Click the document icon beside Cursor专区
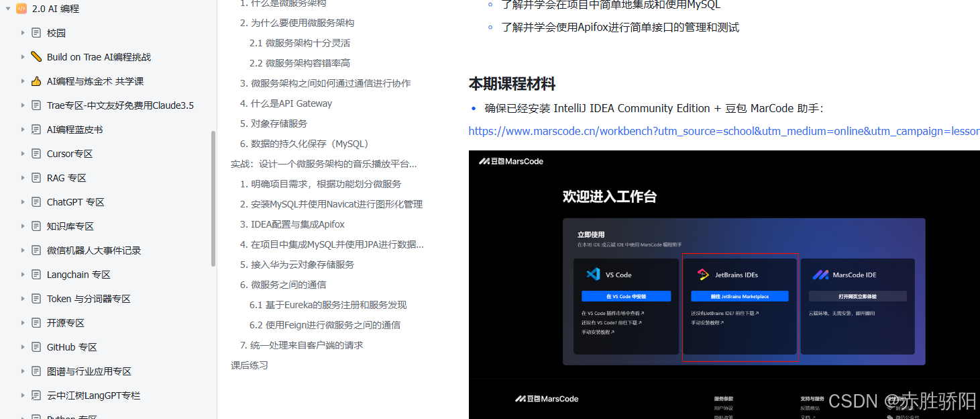This screenshot has width=980, height=419. pyautogui.click(x=36, y=154)
